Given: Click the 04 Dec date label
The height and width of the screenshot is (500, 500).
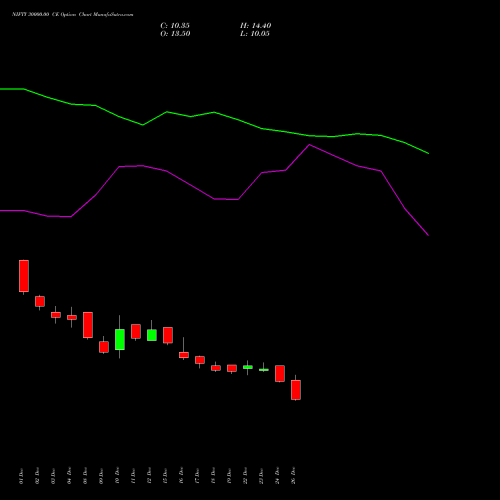Looking at the screenshot, I should point(69,476).
